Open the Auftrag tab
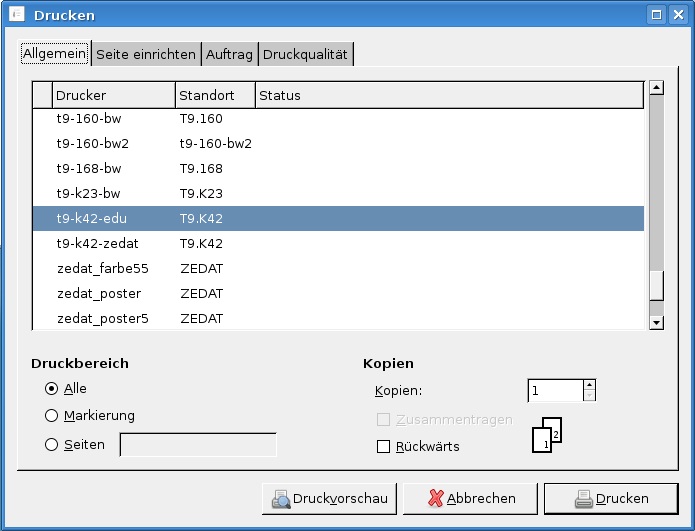 tap(229, 55)
